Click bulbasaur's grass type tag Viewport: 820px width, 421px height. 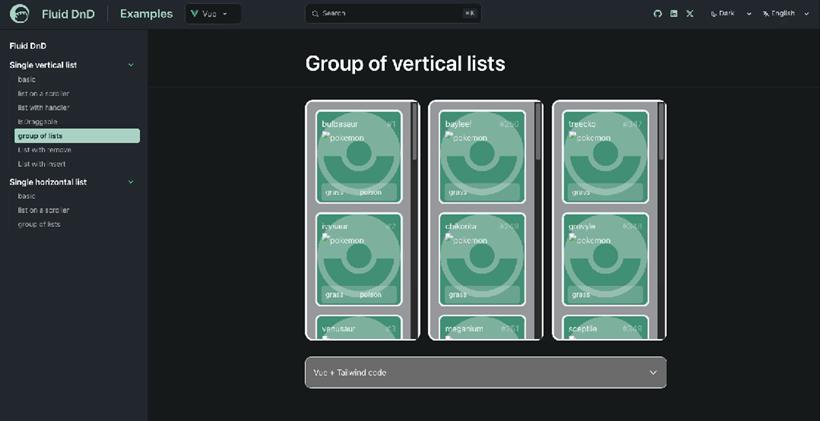(x=335, y=192)
